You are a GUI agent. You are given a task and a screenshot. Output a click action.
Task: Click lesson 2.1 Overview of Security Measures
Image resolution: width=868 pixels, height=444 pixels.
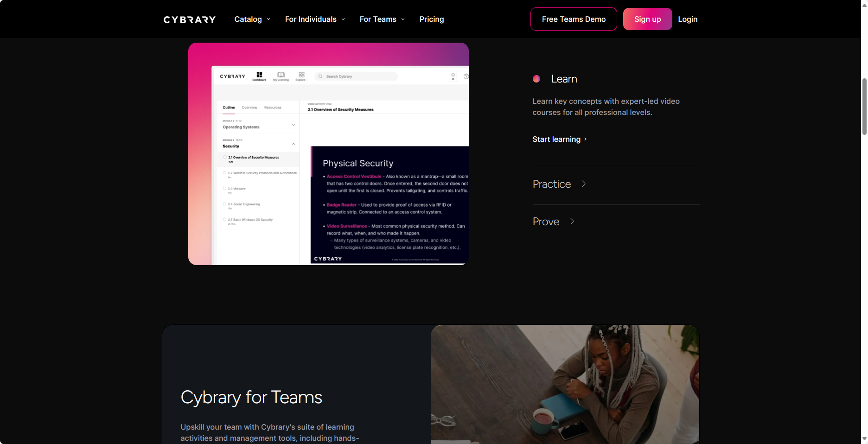click(x=258, y=159)
